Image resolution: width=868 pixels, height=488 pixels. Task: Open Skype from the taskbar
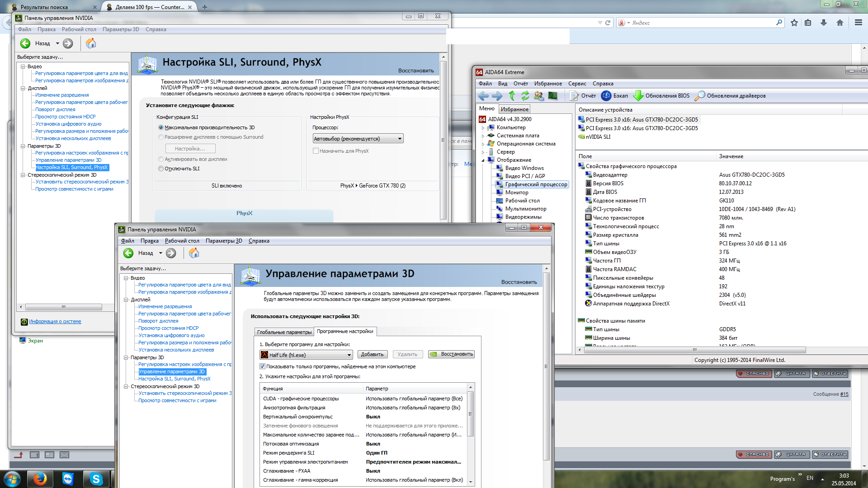click(x=96, y=479)
